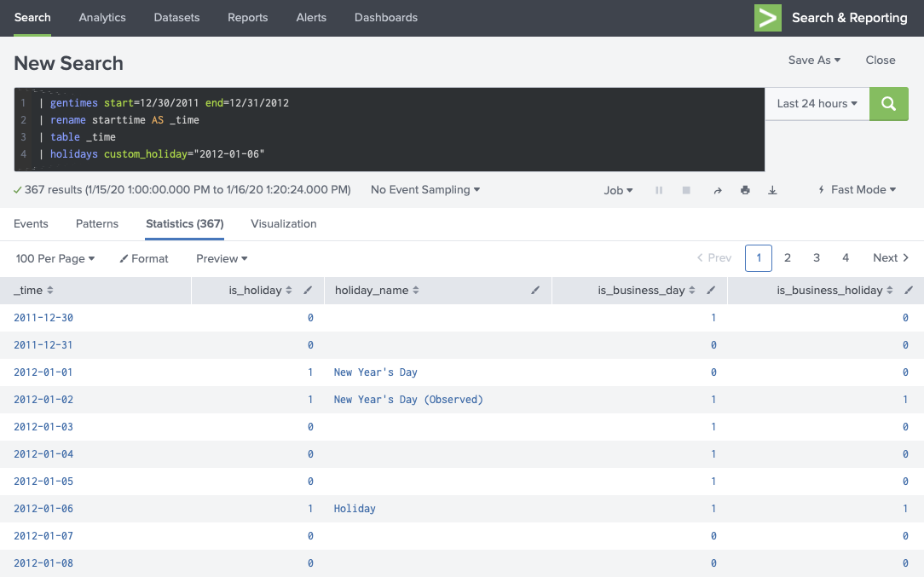
Task: Edit format of is_business_day column pencil
Action: click(711, 290)
